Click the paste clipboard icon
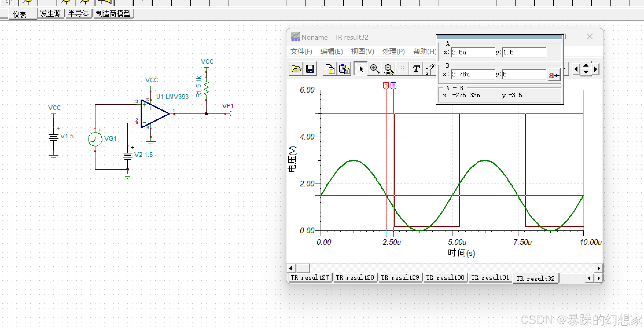This screenshot has height=330, width=644. [x=344, y=69]
